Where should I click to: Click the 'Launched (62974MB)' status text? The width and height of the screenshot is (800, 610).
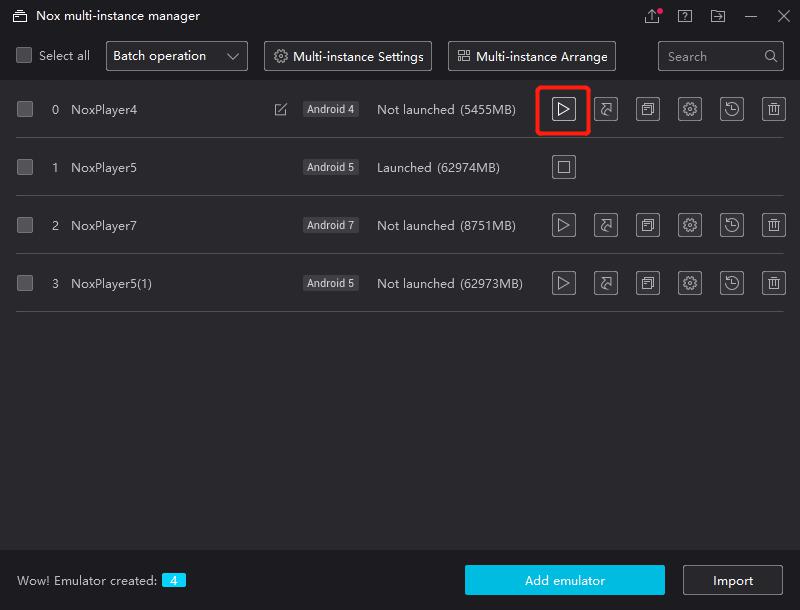pos(438,167)
